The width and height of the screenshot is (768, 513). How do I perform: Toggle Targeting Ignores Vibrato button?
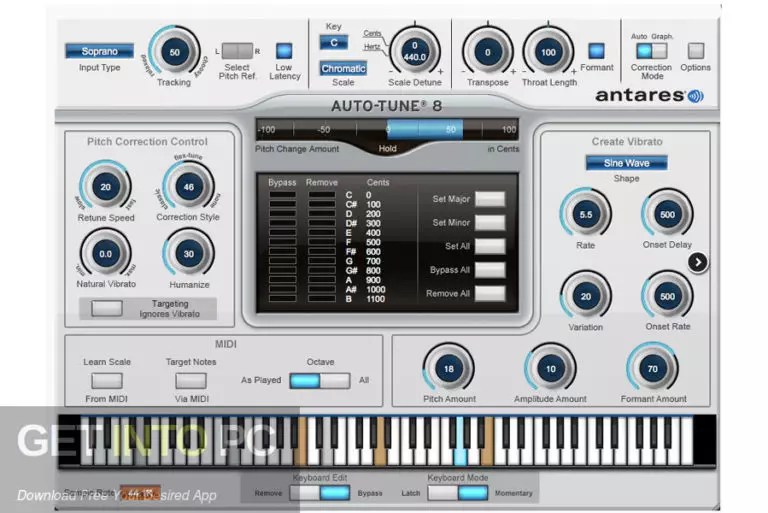pos(107,308)
